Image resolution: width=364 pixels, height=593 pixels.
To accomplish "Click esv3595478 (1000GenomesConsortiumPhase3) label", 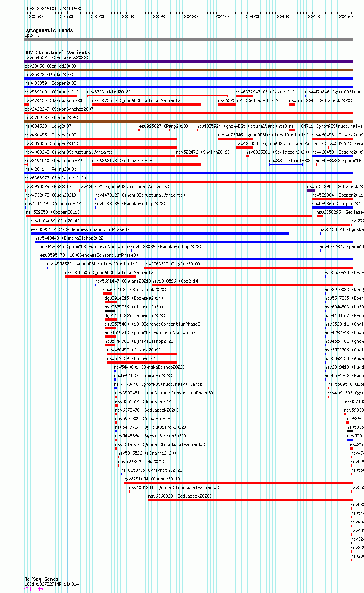I will (x=89, y=255).
